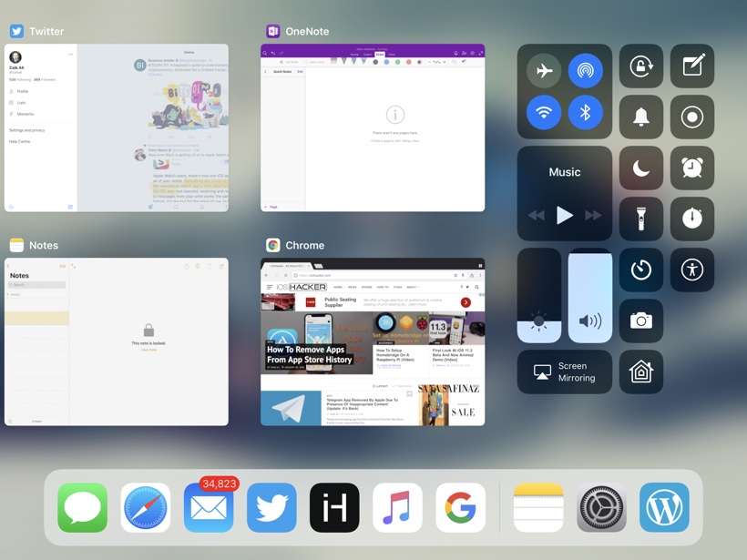Start screen recording from Control Center
This screenshot has width=747, height=560.
click(692, 117)
